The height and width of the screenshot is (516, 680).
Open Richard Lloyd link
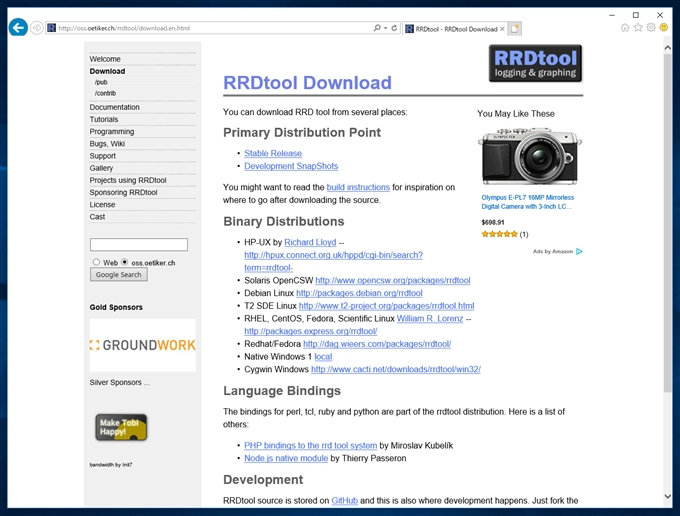pos(310,242)
